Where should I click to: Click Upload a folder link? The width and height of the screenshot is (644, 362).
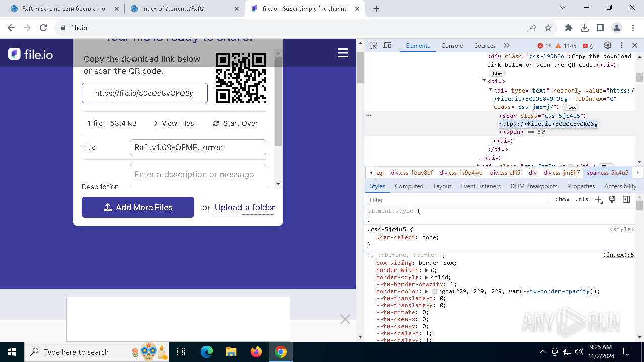click(245, 207)
